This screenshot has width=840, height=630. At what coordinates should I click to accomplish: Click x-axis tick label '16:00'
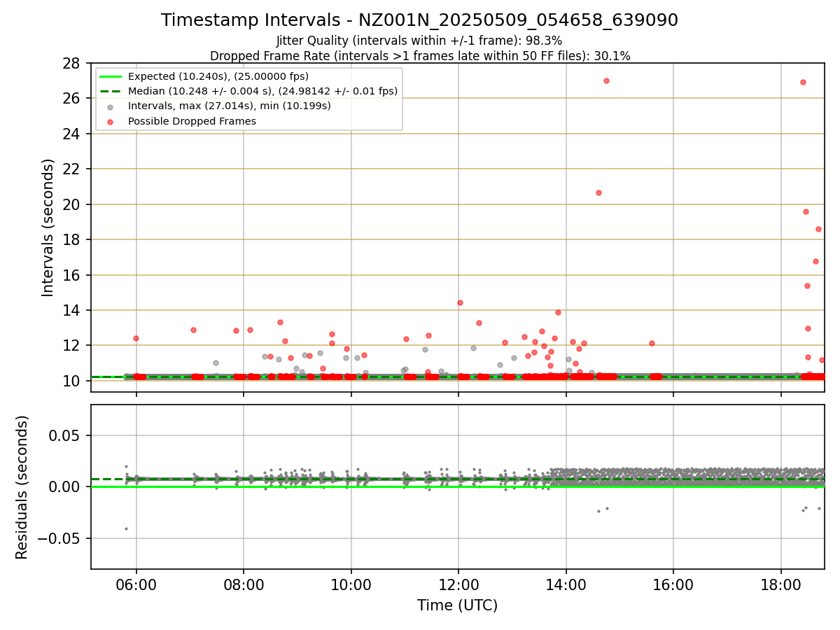pyautogui.click(x=673, y=584)
